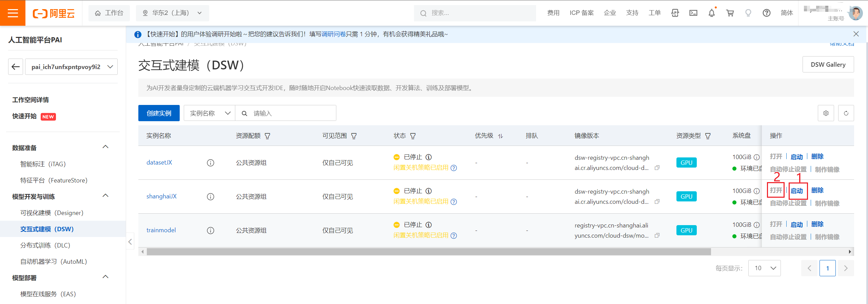
Task: Collapse the left sidebar panel
Action: tap(130, 241)
